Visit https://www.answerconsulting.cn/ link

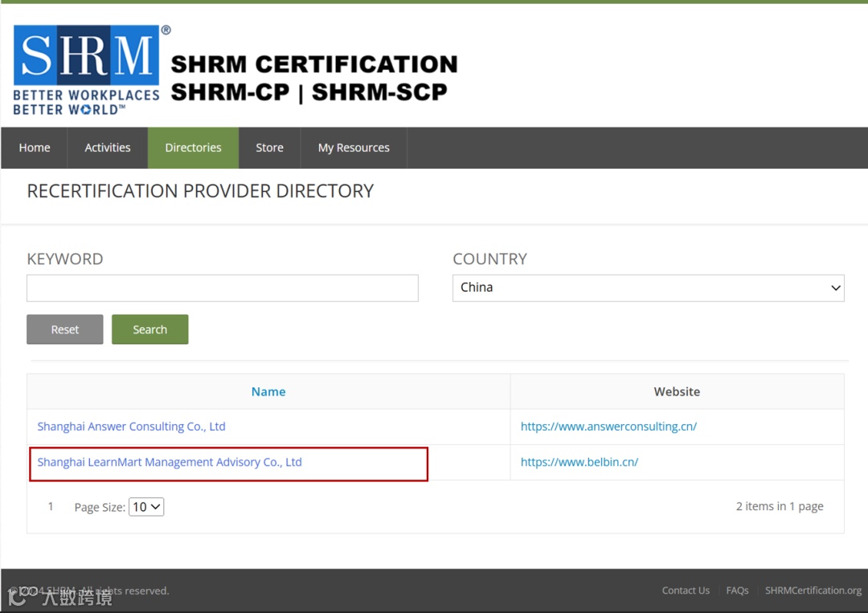[x=608, y=427]
